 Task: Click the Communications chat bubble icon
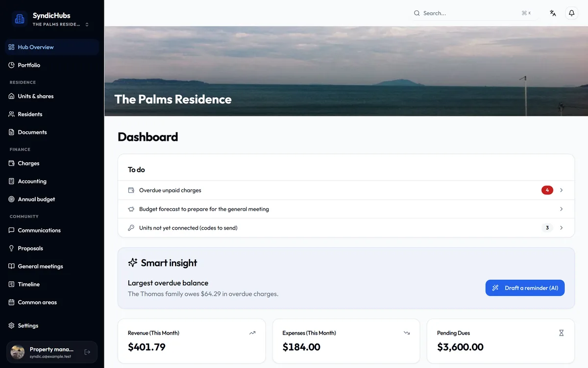11,230
